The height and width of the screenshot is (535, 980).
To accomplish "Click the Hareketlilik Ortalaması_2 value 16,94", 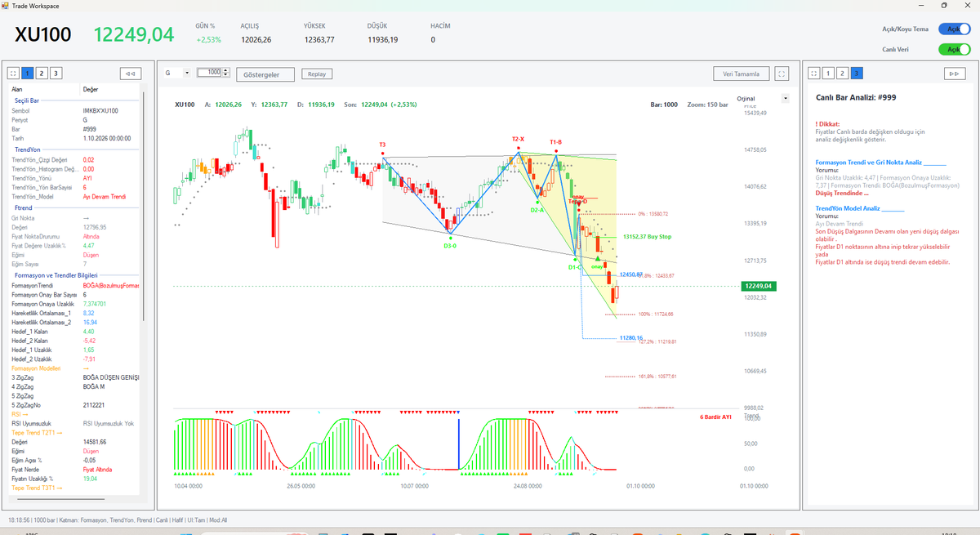I will point(89,323).
